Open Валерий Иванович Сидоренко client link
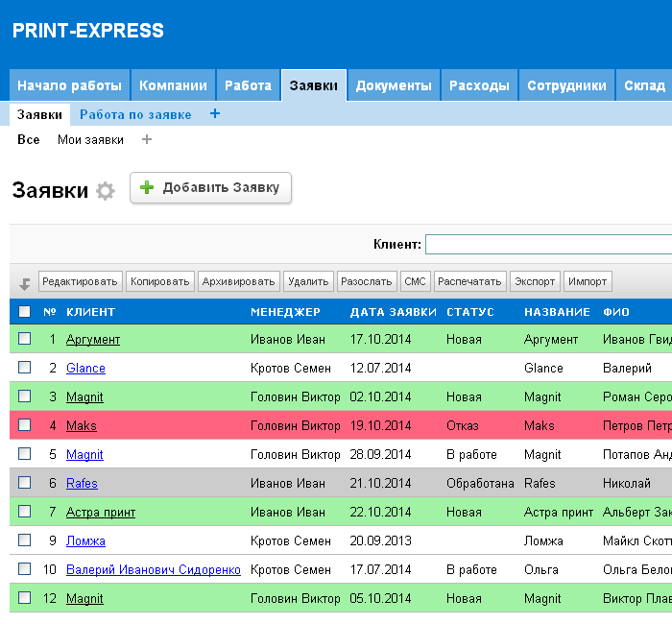Screen dimensions: 672x624 (x=153, y=569)
